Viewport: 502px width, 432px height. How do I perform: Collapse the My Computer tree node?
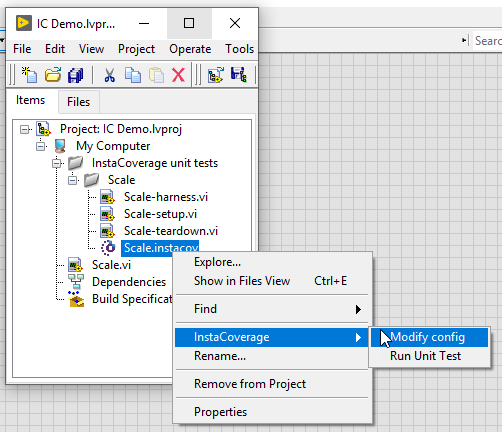[x=41, y=146]
